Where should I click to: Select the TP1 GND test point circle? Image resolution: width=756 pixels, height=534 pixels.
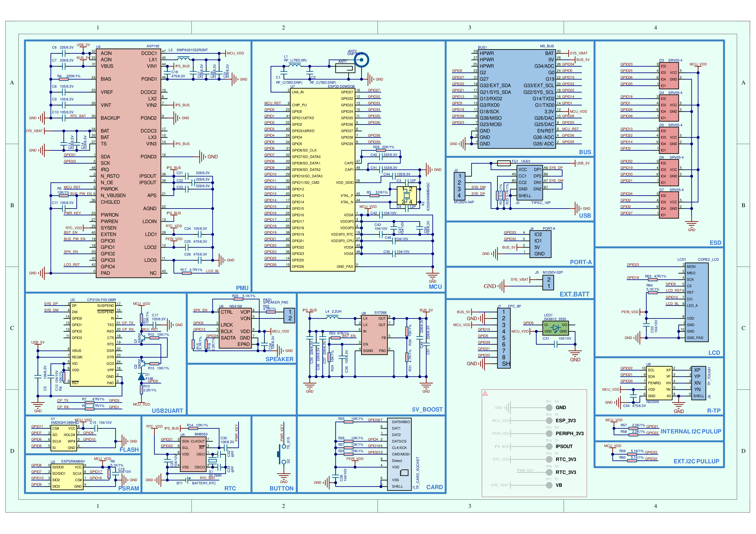click(x=549, y=408)
